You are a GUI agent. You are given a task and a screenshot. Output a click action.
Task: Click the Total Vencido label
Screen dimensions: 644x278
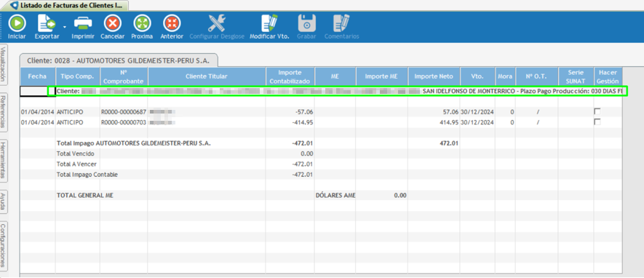(x=75, y=154)
